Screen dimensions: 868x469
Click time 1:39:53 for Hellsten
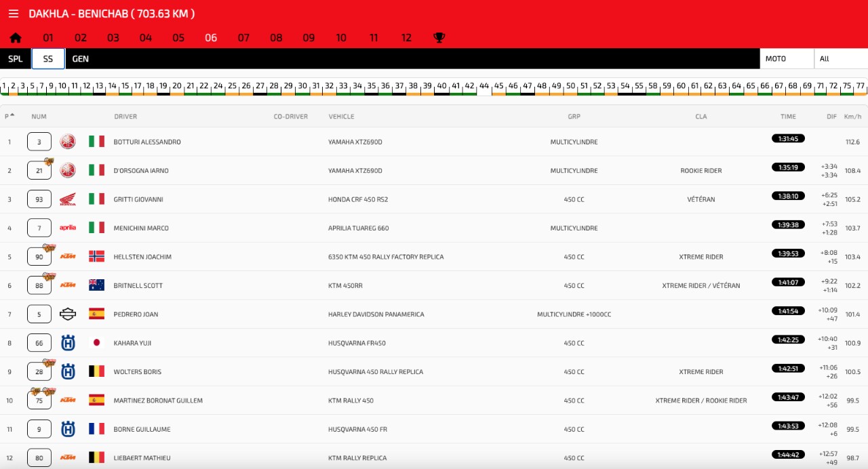click(x=788, y=253)
